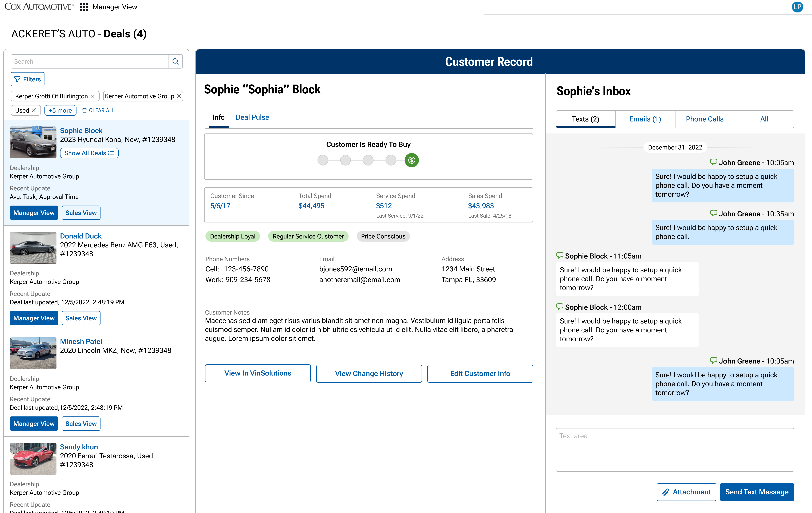This screenshot has width=812, height=513.
Task: Select the fourth gray progress step circle
Action: tap(391, 160)
